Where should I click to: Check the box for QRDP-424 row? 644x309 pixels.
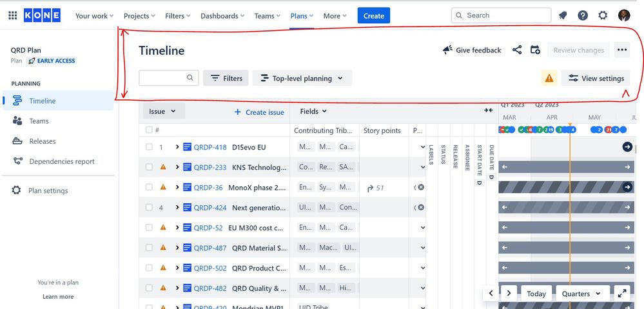(149, 208)
